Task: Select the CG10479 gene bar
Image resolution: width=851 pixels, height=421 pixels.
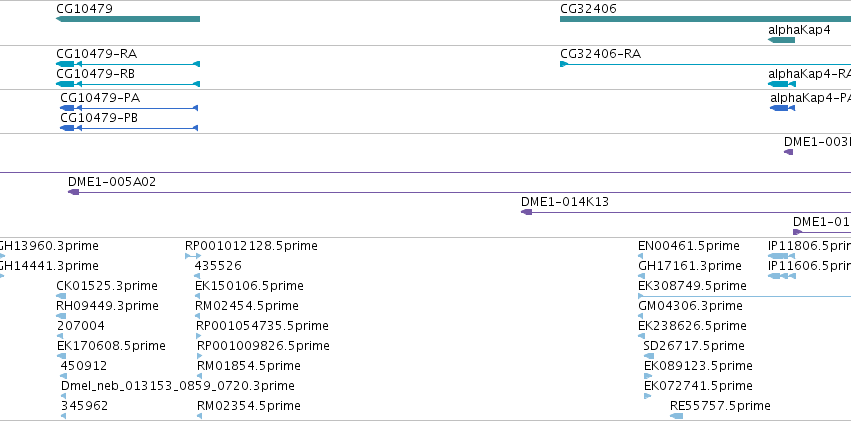Action: click(x=128, y=19)
